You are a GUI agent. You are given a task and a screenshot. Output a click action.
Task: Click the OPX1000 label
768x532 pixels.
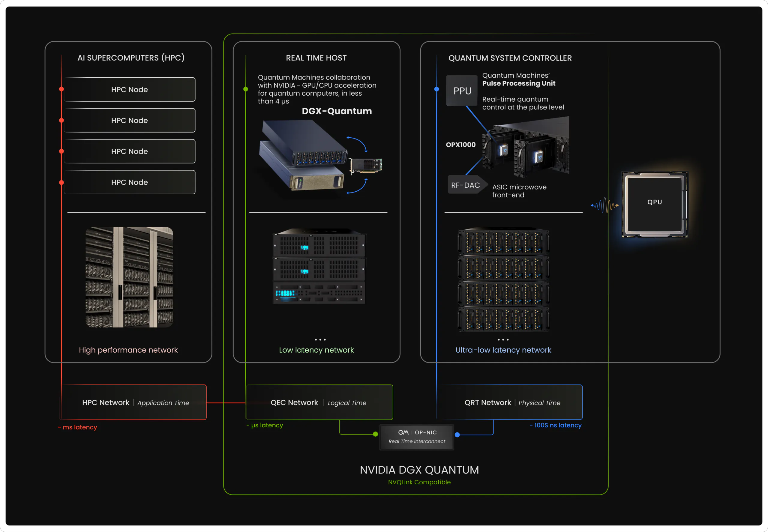click(x=460, y=145)
